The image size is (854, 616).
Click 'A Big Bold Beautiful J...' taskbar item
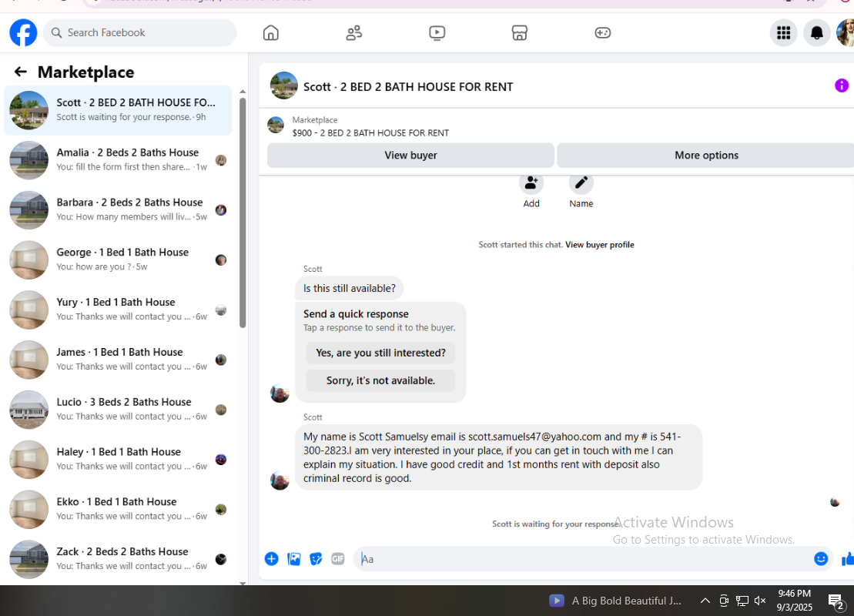point(615,601)
